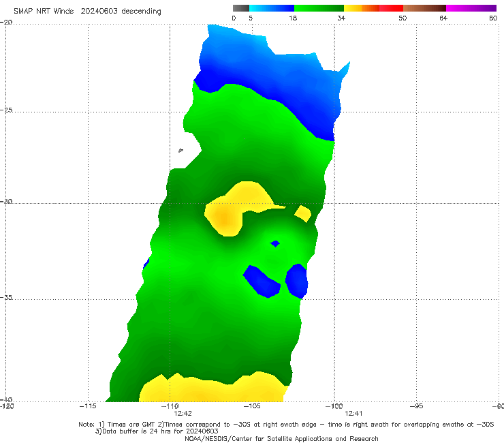Image resolution: width=504 pixels, height=443 pixels.
Task: Select the yellow-orange color bar segment
Action: click(x=362, y=8)
